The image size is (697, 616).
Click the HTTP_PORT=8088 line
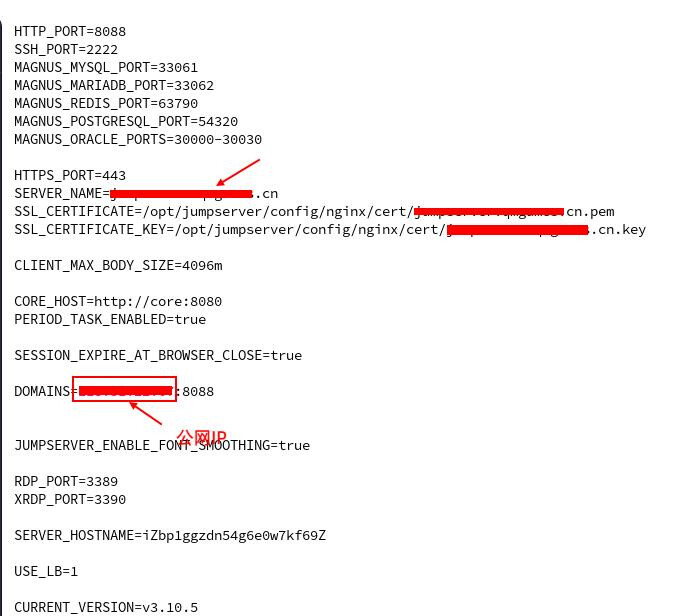pyautogui.click(x=70, y=32)
